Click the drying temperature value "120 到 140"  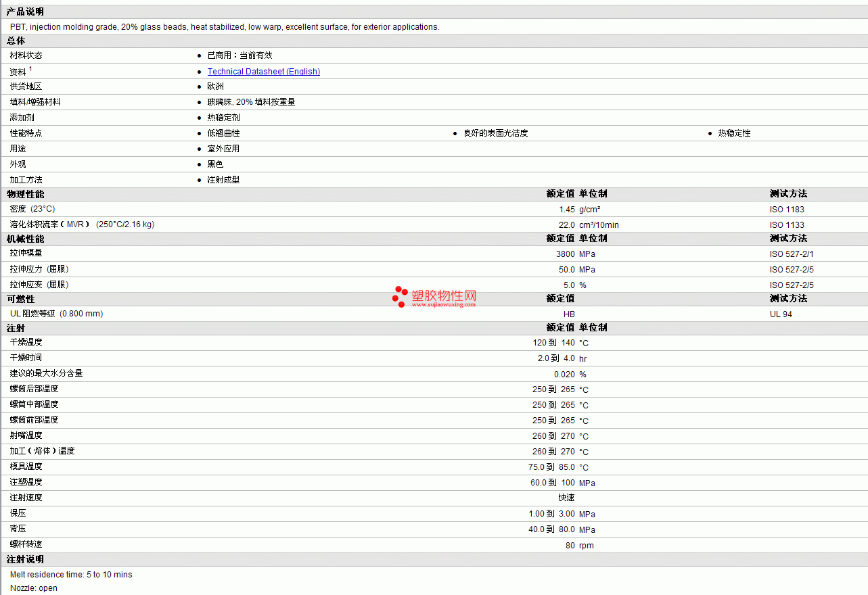click(x=553, y=343)
